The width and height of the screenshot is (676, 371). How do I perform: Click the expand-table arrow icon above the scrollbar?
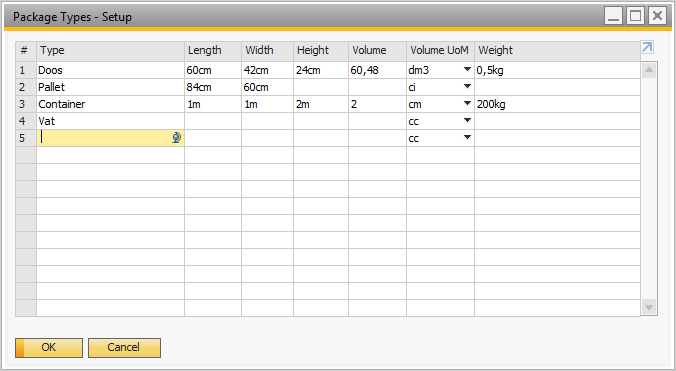click(x=647, y=47)
